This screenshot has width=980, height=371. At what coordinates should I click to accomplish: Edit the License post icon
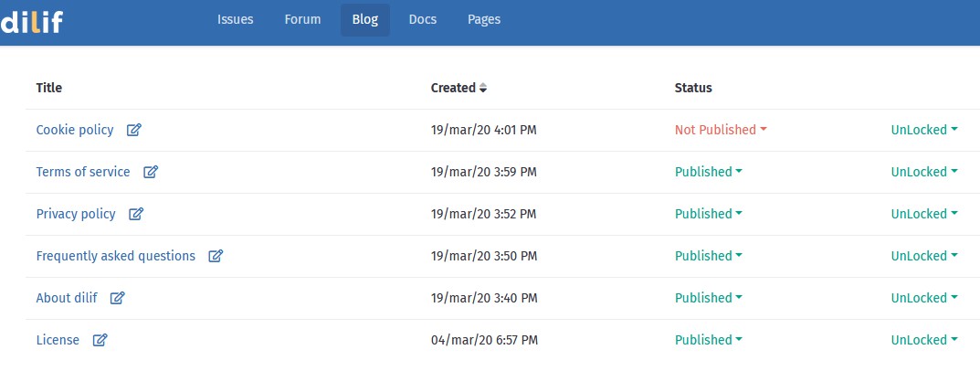pyautogui.click(x=100, y=340)
